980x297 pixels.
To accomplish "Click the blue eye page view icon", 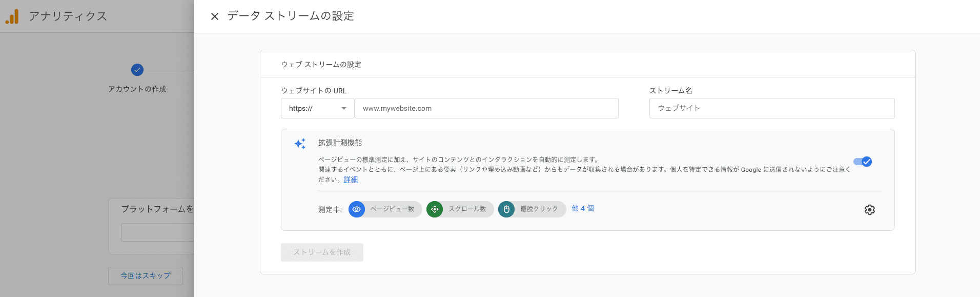I will pyautogui.click(x=357, y=209).
